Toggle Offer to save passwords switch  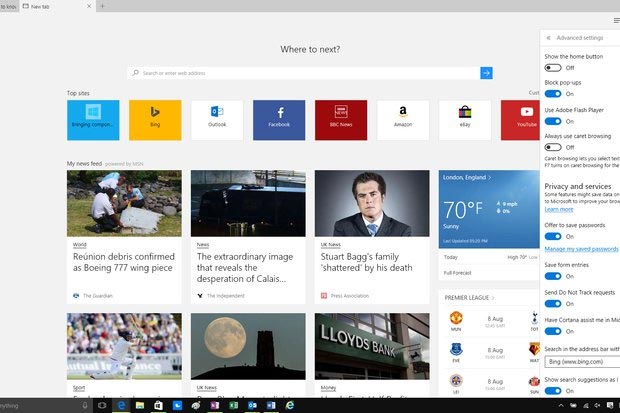[553, 236]
